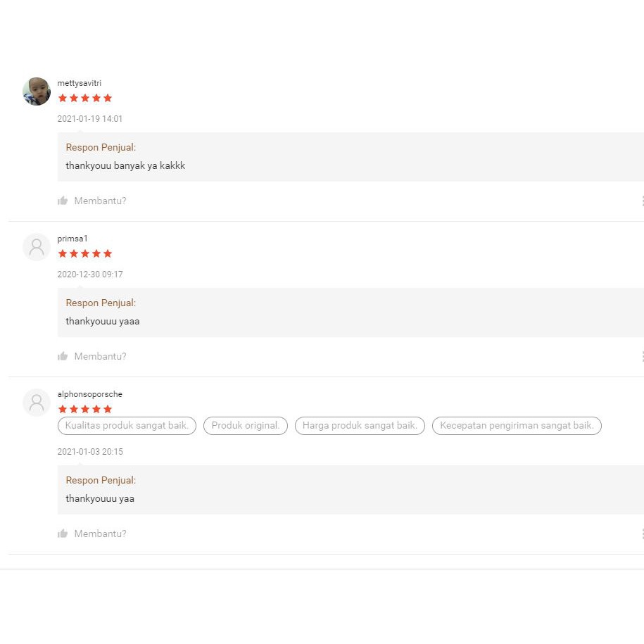Click primsa1's default avatar icon

click(37, 247)
